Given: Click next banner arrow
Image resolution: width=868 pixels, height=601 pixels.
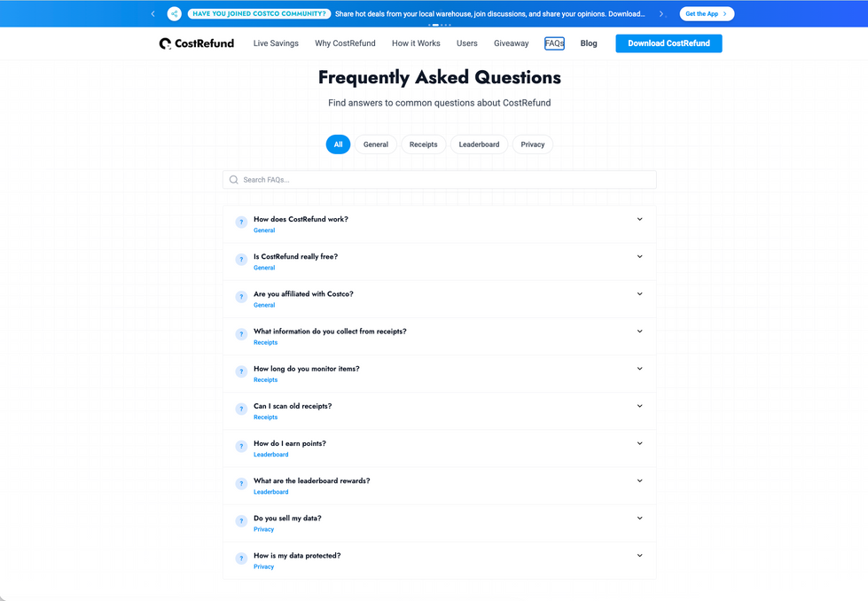Looking at the screenshot, I should (x=661, y=14).
